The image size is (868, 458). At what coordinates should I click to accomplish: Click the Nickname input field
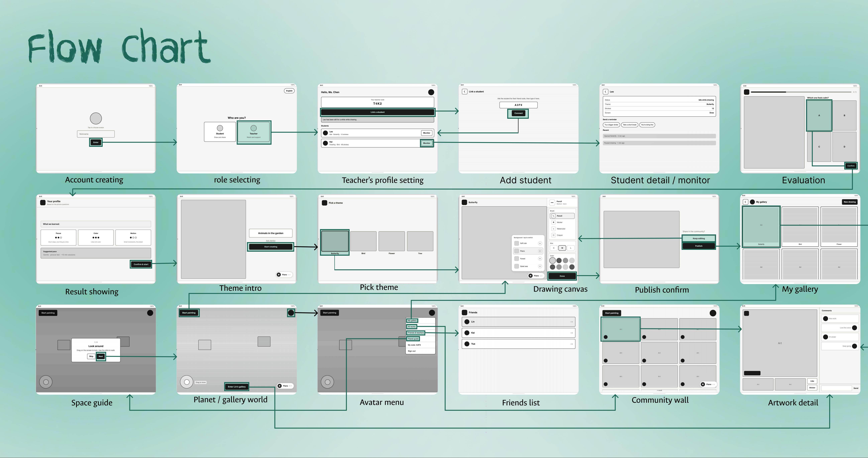(x=96, y=134)
